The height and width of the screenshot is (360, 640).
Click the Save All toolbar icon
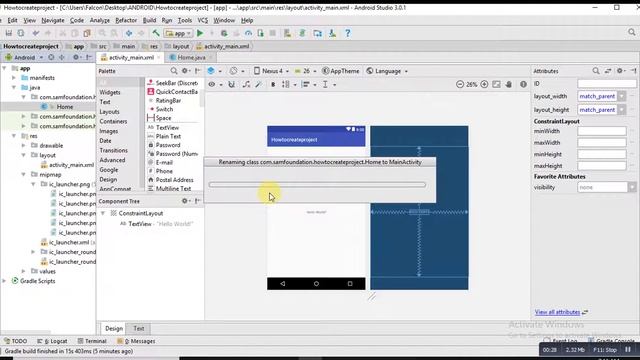pyautogui.click(x=9, y=33)
